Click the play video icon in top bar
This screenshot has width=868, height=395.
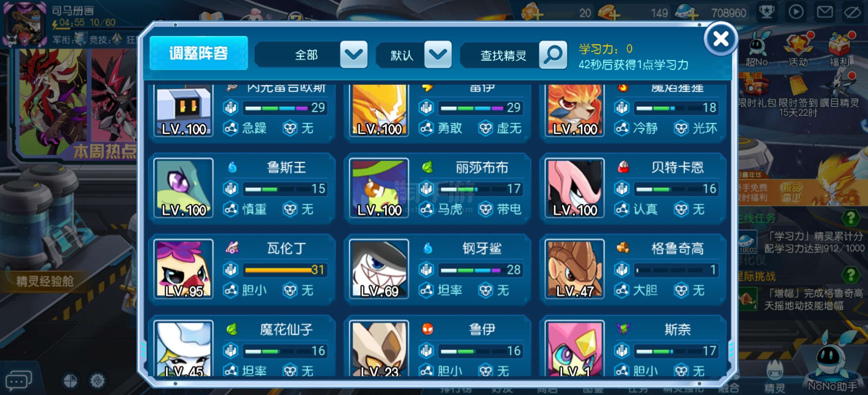tap(796, 12)
